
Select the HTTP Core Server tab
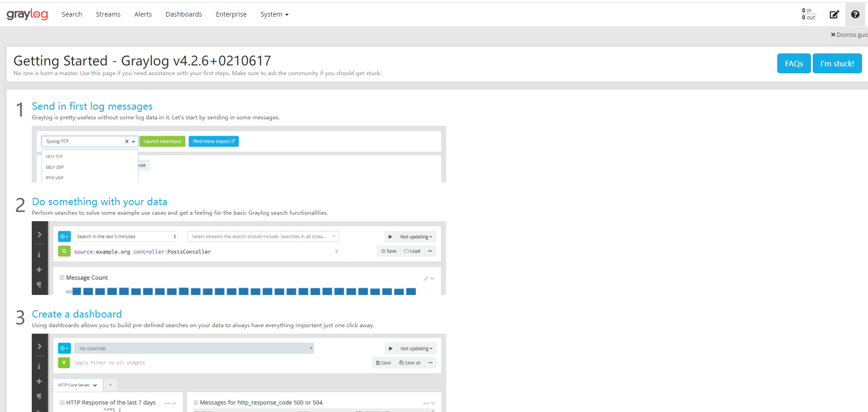pyautogui.click(x=78, y=385)
